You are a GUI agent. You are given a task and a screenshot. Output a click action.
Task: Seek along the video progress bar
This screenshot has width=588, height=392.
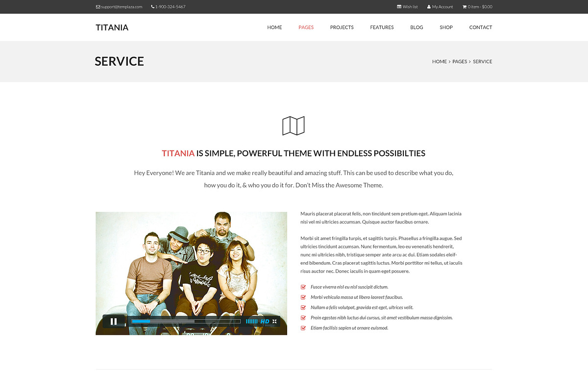(x=186, y=321)
